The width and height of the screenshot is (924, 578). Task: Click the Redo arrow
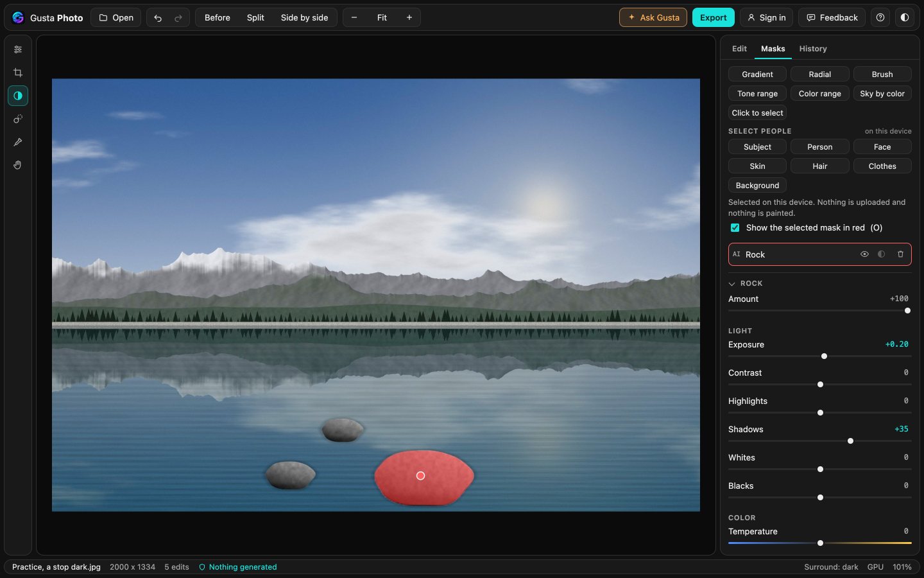tap(178, 18)
